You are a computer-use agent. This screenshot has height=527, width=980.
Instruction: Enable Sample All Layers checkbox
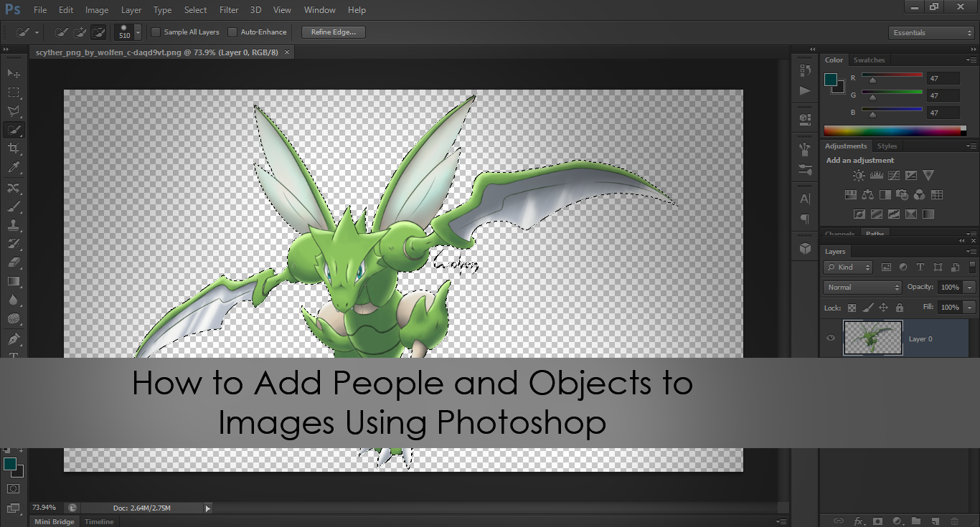(156, 32)
